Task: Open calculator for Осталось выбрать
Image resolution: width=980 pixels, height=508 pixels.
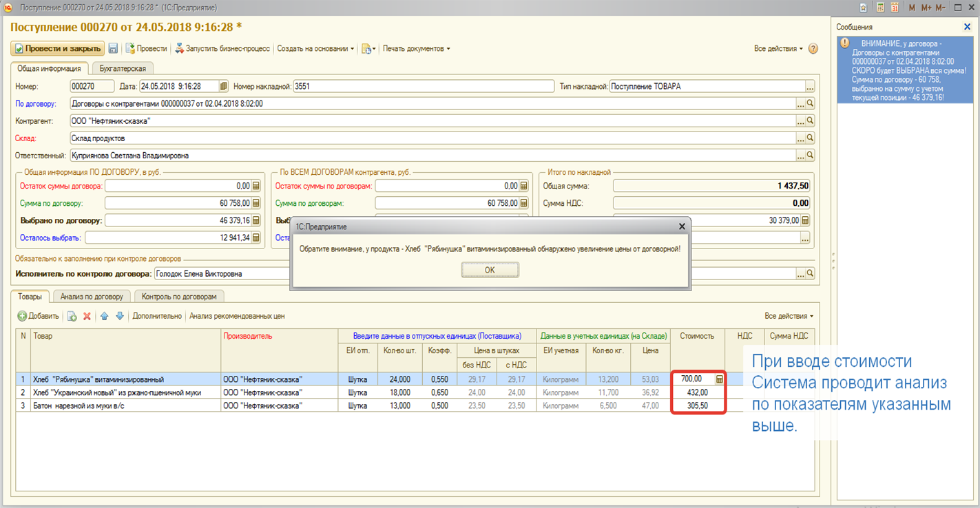Action: (256, 237)
